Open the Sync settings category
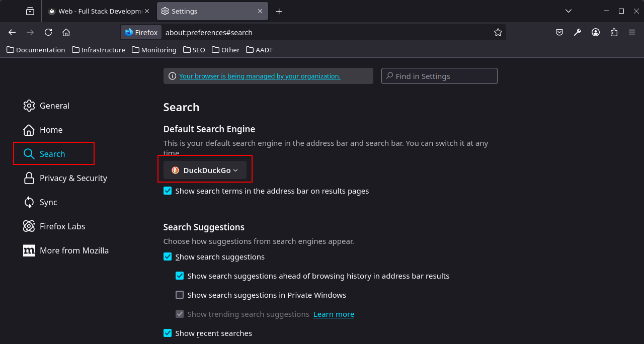644x344 pixels. 40,202
